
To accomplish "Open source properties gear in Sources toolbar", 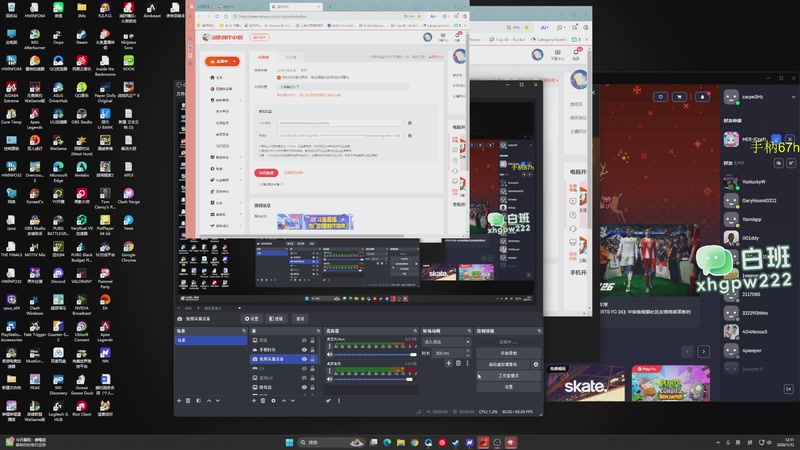I will click(x=273, y=401).
